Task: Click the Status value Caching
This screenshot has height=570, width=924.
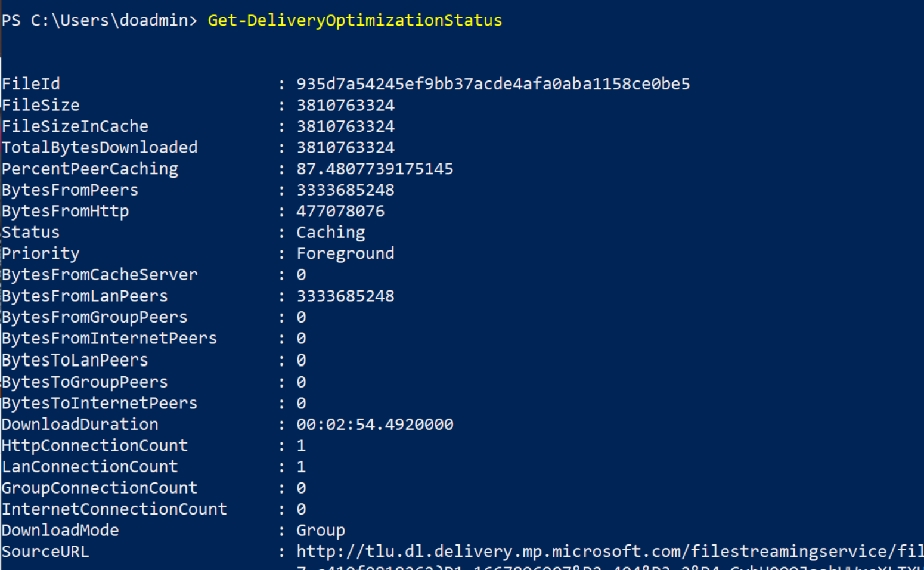Action: pyautogui.click(x=330, y=233)
